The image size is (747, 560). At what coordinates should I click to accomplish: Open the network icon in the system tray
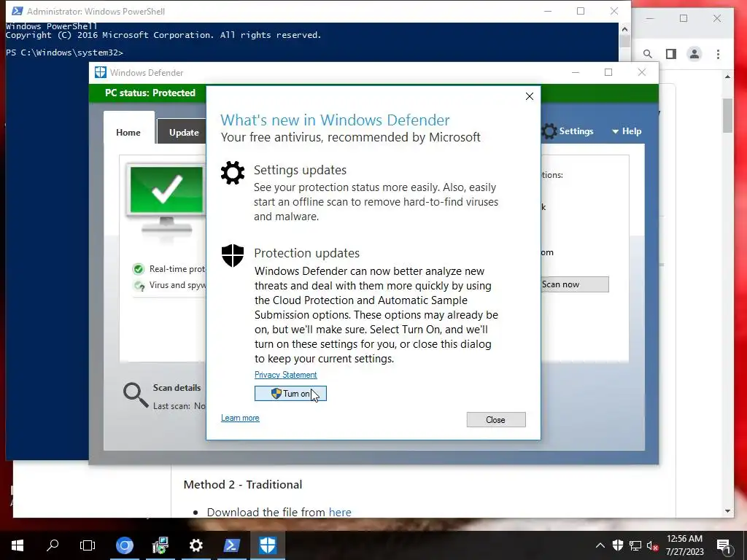tap(635, 545)
